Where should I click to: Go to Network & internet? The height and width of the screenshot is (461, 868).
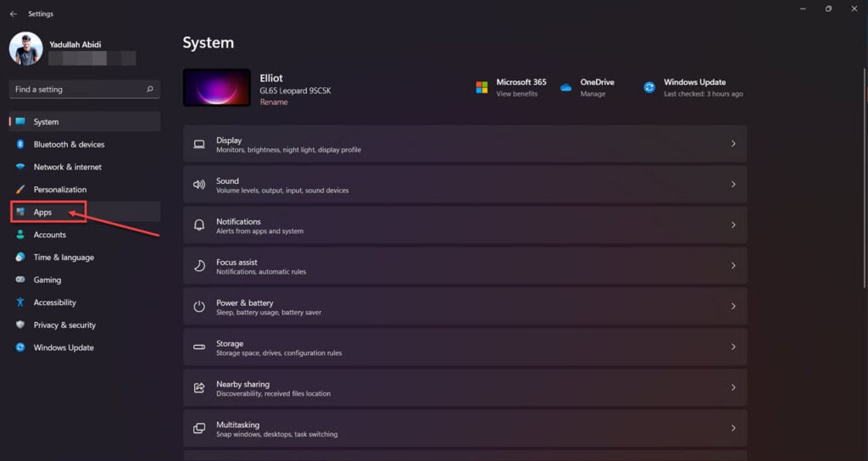pyautogui.click(x=85, y=167)
